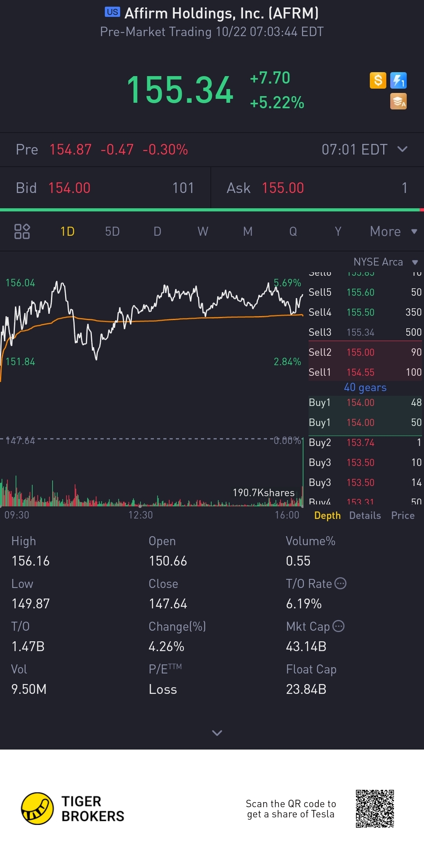Tap the Affirm Holdings, Inc. (AFRM) title

222,13
